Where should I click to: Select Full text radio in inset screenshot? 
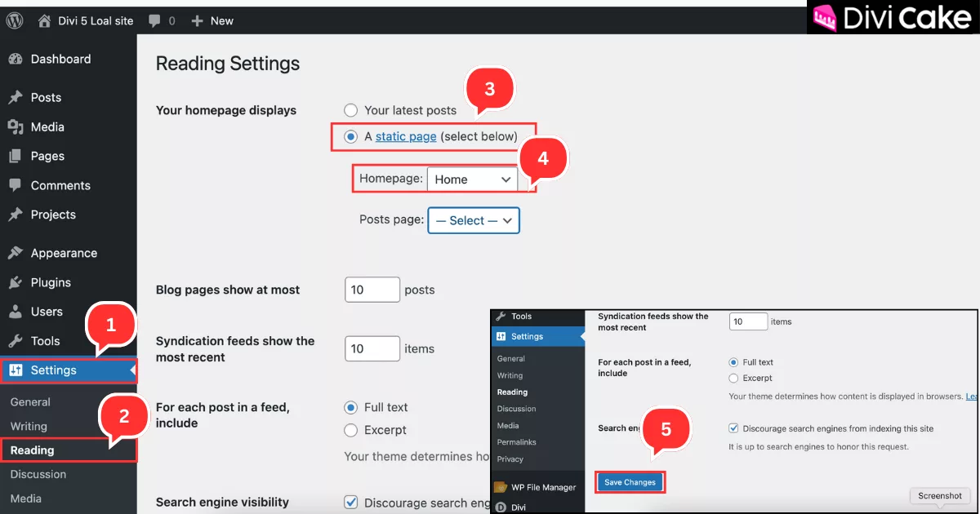733,362
